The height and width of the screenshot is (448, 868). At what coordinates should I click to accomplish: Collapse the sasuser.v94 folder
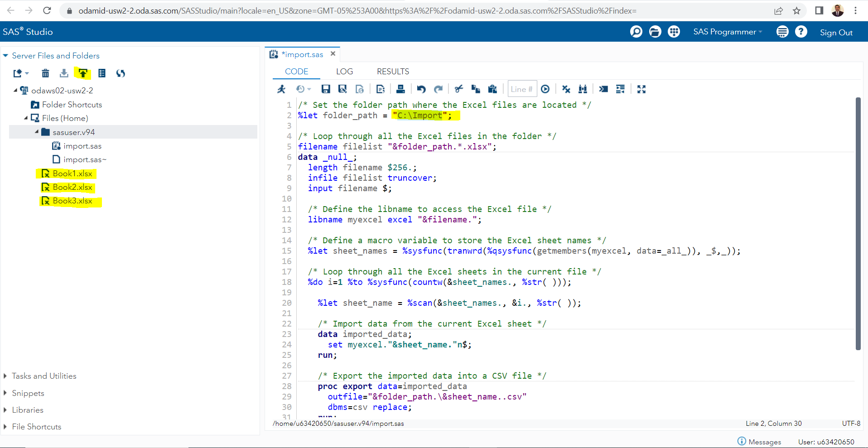point(37,132)
